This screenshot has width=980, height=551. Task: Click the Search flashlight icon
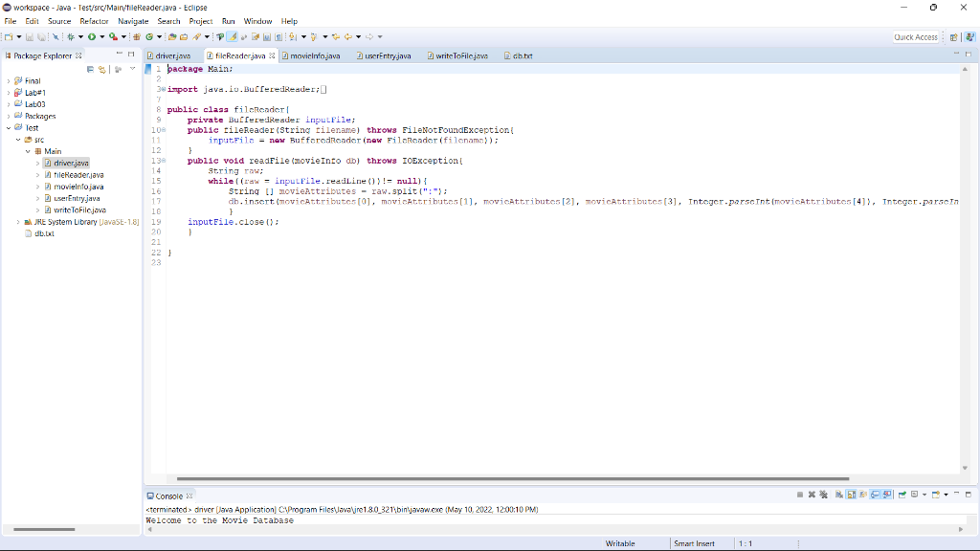tap(197, 37)
